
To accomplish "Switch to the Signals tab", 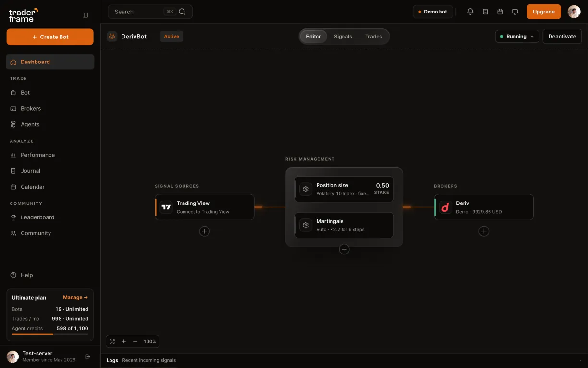I will 343,37.
